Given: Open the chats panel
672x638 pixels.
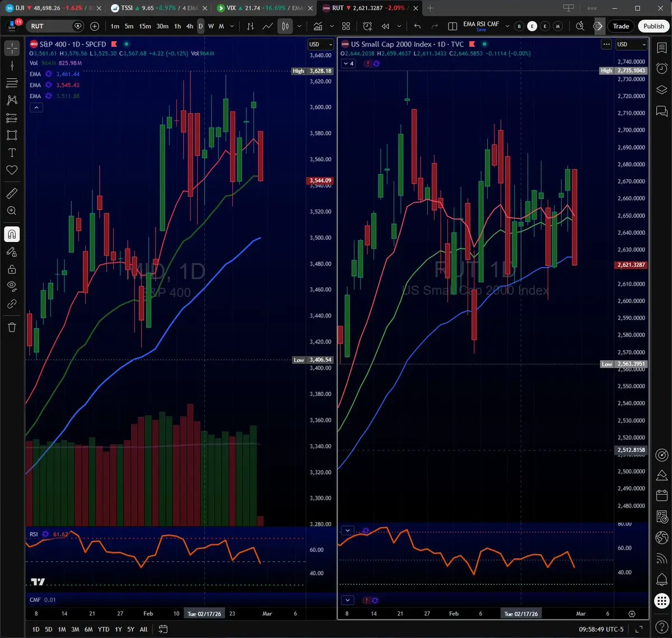Looking at the screenshot, I should click(661, 110).
